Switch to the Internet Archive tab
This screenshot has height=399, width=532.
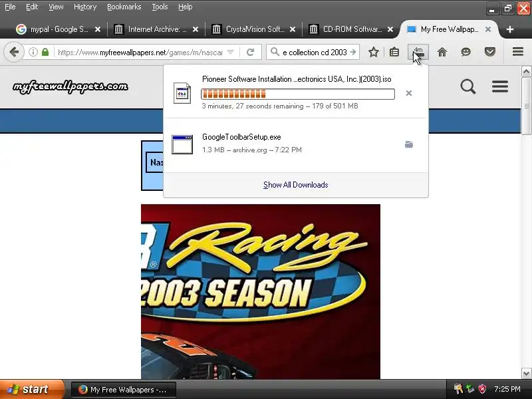[156, 29]
